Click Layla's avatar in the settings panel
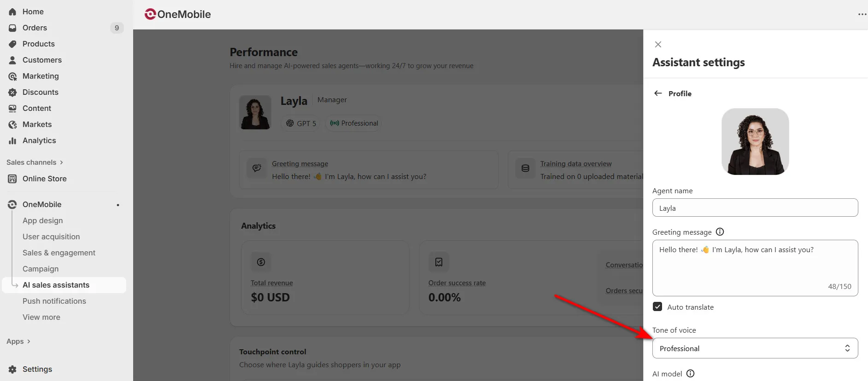Image resolution: width=868 pixels, height=381 pixels. coord(755,142)
